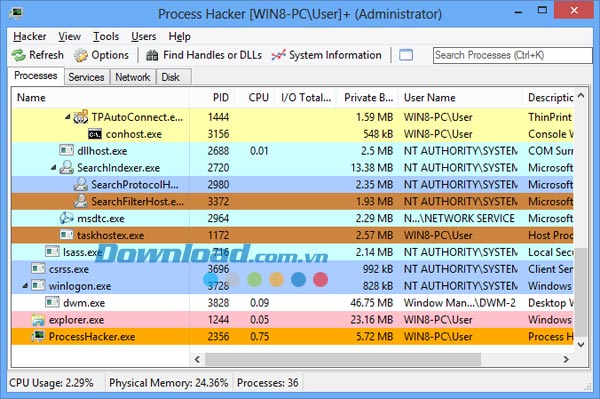Click the Process Hacker title bar icon
The height and width of the screenshot is (399, 600).
pos(16,13)
